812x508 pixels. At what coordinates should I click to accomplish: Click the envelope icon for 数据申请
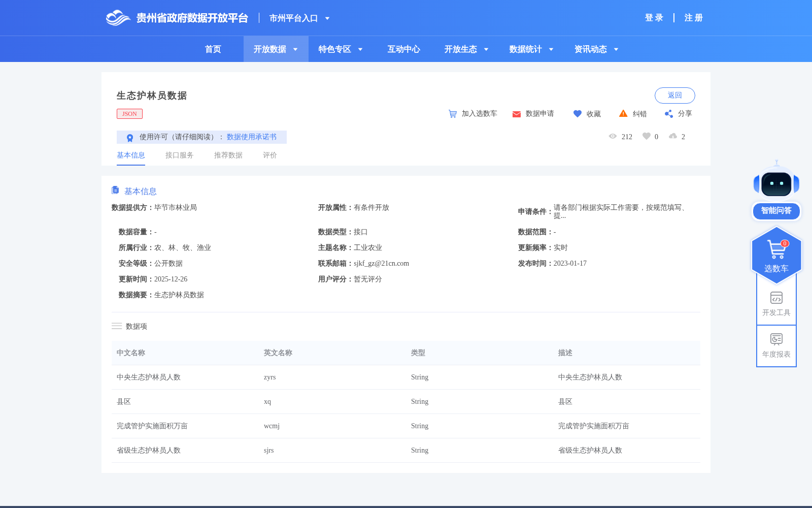(x=517, y=114)
